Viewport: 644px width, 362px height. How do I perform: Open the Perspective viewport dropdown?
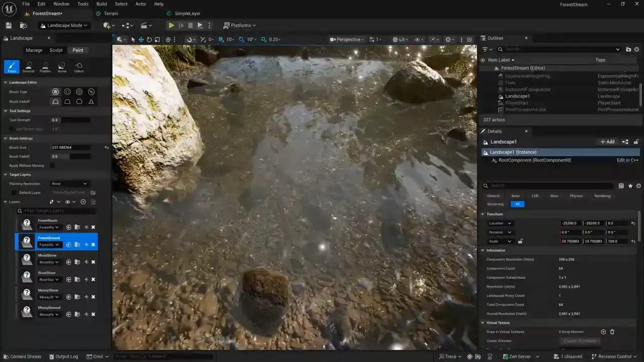coord(348,40)
